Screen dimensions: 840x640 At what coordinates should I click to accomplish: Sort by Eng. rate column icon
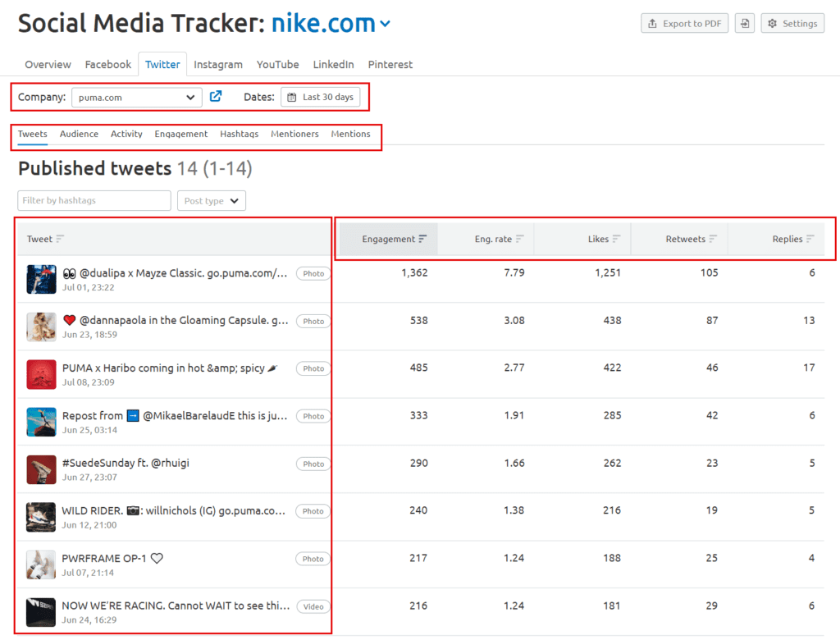(519, 239)
